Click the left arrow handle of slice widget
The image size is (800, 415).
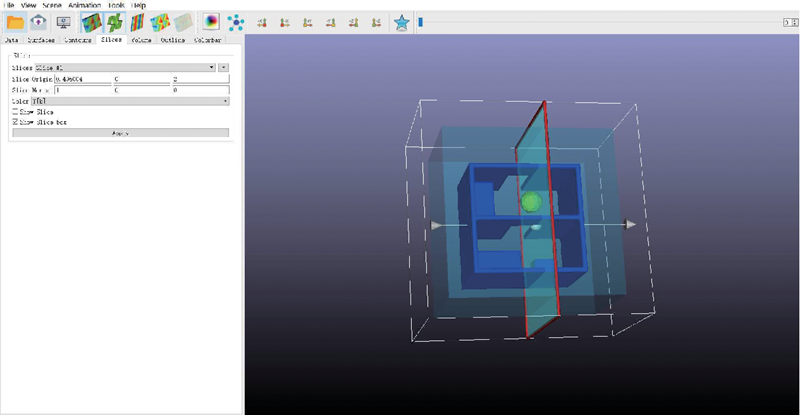tap(436, 225)
